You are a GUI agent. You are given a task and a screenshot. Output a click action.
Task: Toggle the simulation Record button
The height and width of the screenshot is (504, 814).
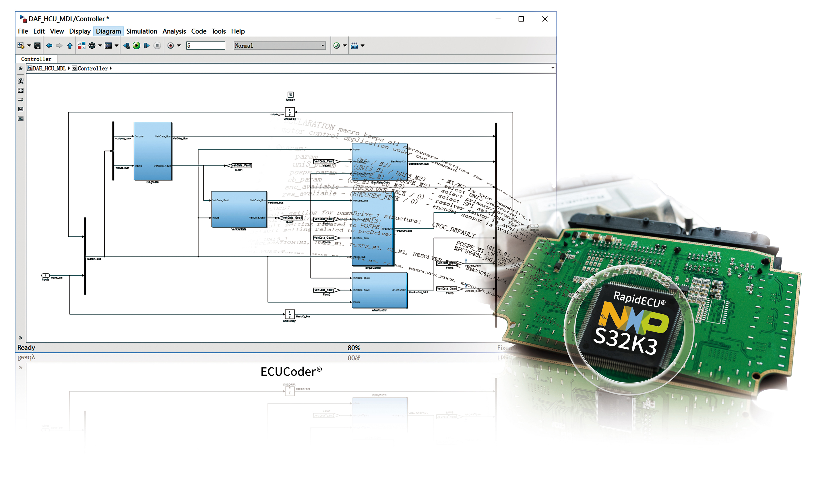click(x=171, y=46)
